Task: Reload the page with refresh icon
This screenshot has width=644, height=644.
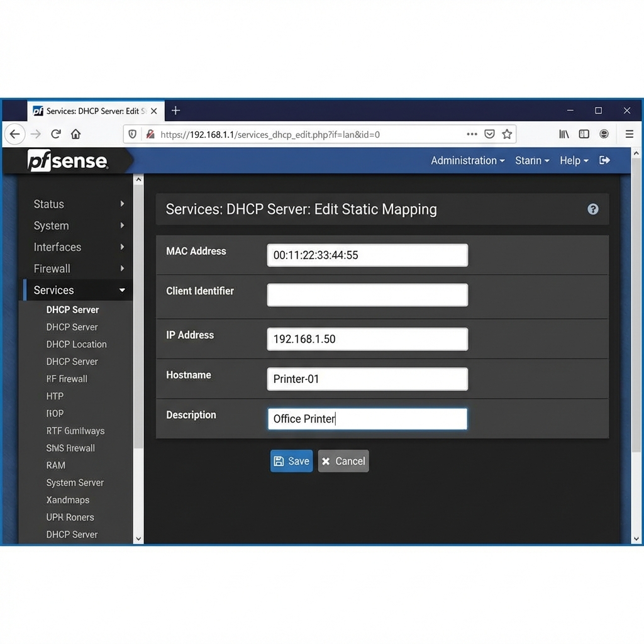Action: coord(56,134)
